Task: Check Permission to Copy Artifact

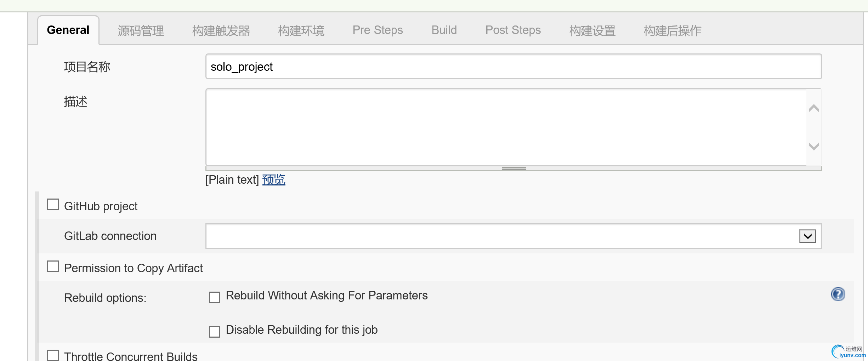Action: (53, 267)
